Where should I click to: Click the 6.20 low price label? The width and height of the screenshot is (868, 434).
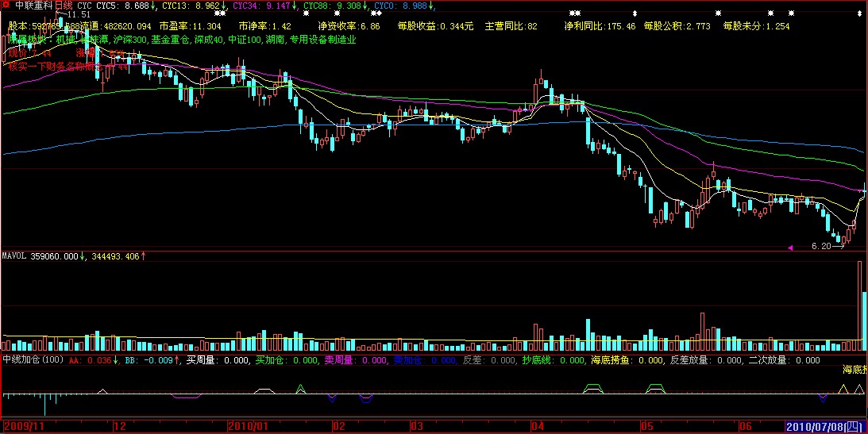coord(821,247)
